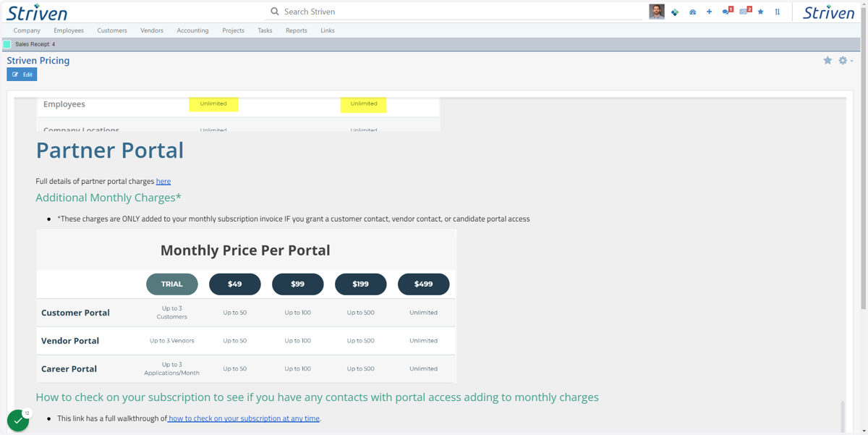868x435 pixels.
Task: Open the page settings gear dropdown
Action: [x=845, y=61]
